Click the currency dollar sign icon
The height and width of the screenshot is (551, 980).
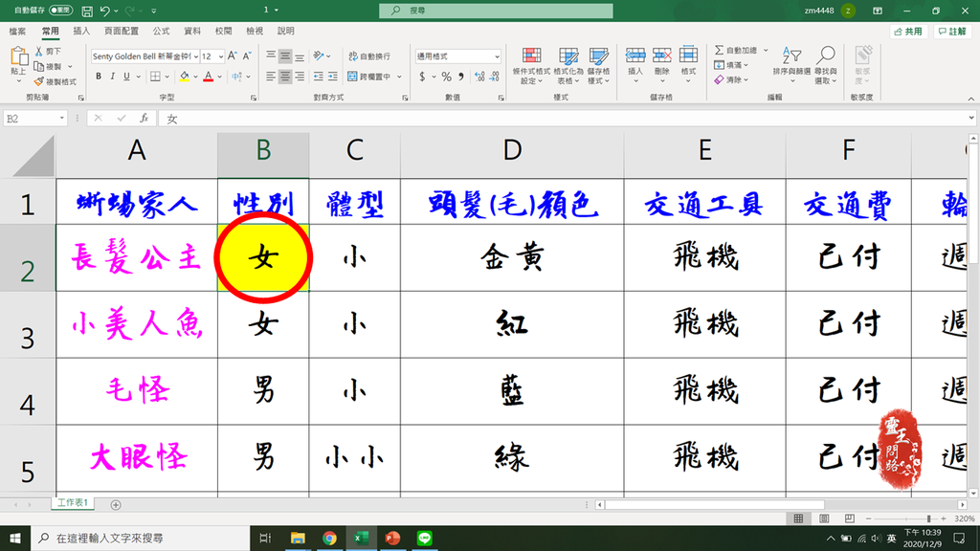pyautogui.click(x=422, y=77)
